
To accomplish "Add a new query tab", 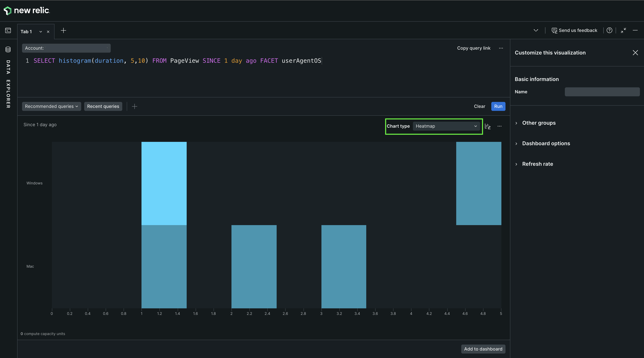I will pos(63,30).
